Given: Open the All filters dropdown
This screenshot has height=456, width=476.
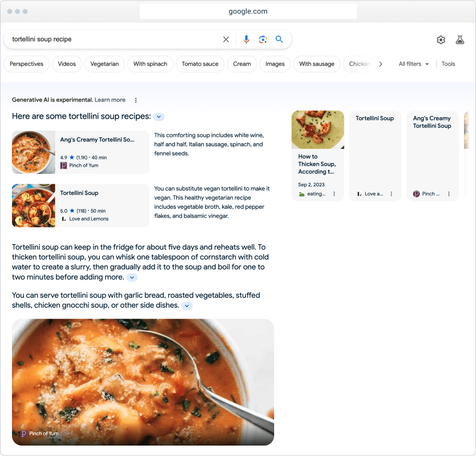Looking at the screenshot, I should point(414,64).
